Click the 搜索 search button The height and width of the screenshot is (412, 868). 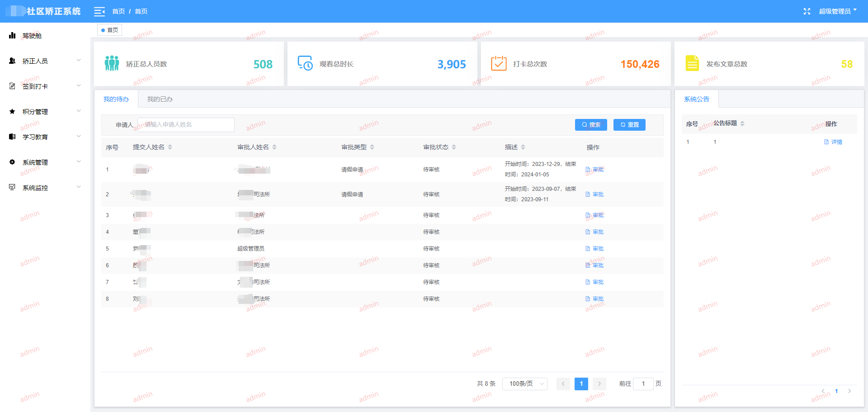click(x=591, y=125)
